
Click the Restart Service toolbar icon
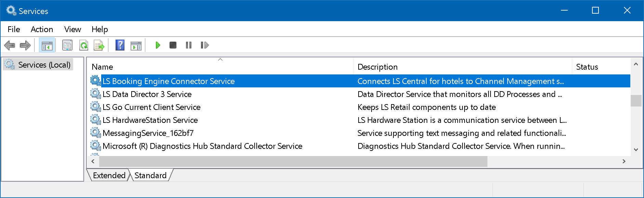204,45
